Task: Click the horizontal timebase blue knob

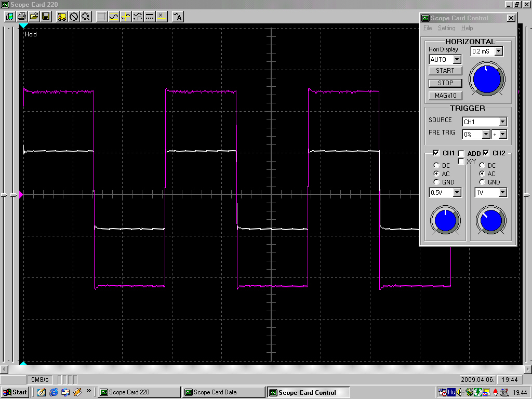Action: (487, 79)
